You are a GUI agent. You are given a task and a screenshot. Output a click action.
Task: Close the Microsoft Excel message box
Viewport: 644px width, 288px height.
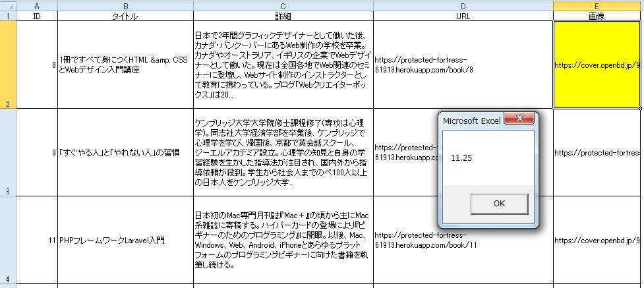519,119
